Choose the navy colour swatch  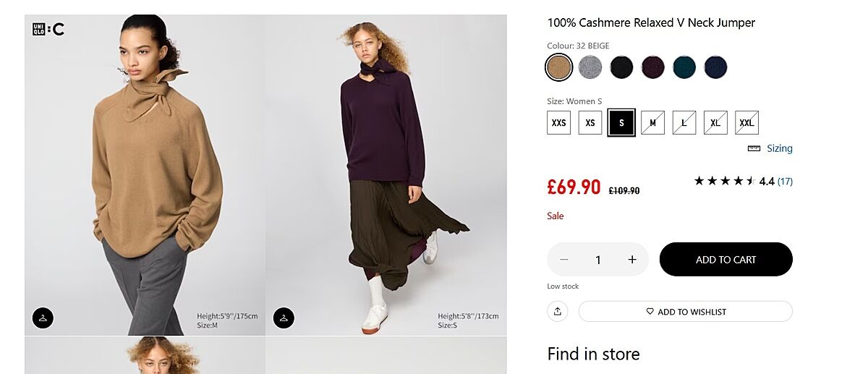pyautogui.click(x=715, y=67)
